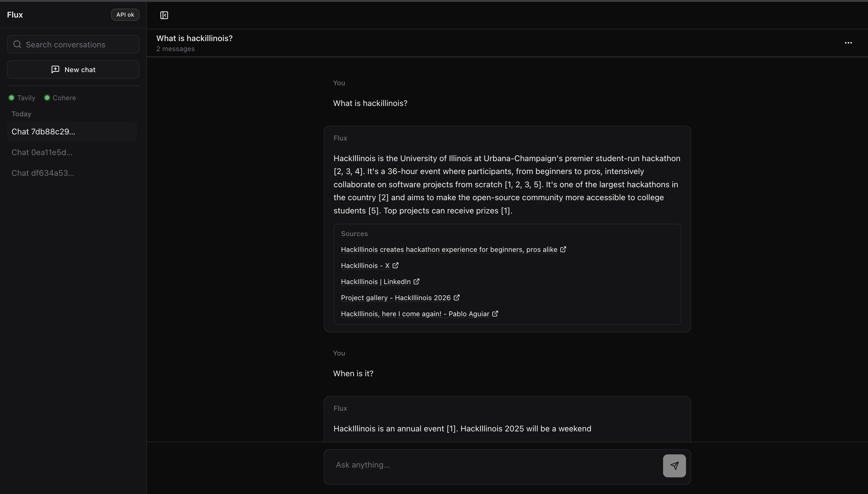Viewport: 868px width, 494px height.
Task: Click the send message paper plane icon
Action: click(674, 466)
